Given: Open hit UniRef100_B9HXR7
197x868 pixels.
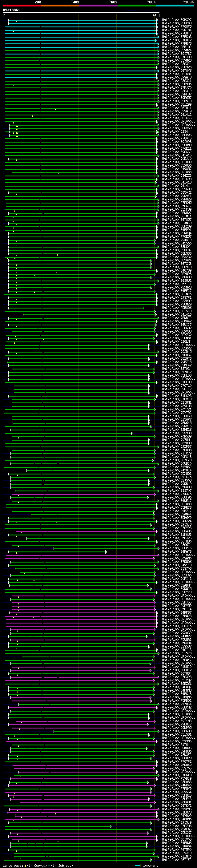Looking at the screenshot, I should tap(177, 20).
